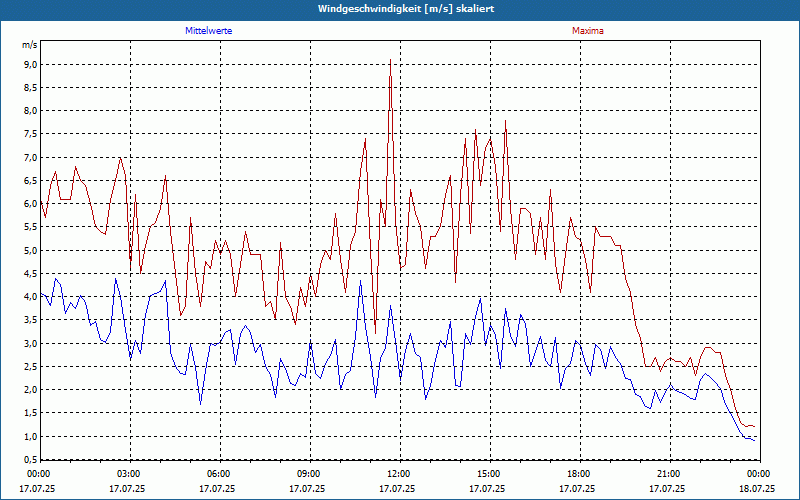Viewport: 800px width, 500px height.
Task: Click the 6,5 y-axis label
Action: (31, 181)
